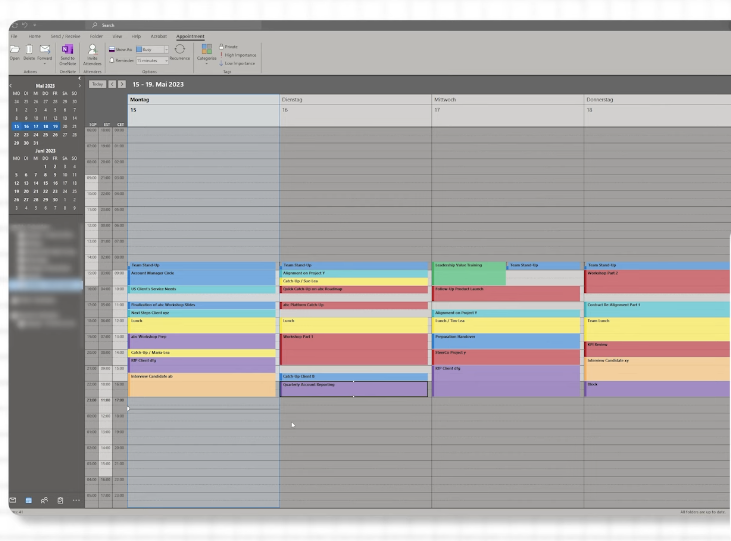Select the Catch-Up Client B appointment
The height and width of the screenshot is (541, 731).
354,376
